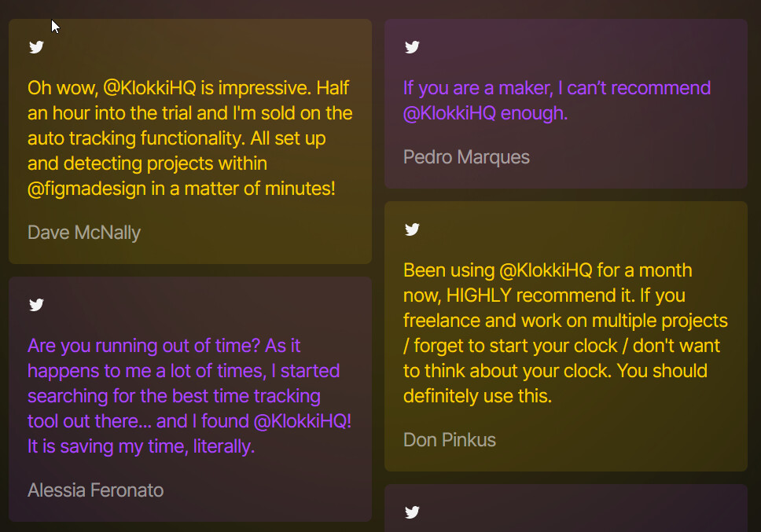Viewport: 761px width, 532px height.
Task: Click Dave McNally author name
Action: pyautogui.click(x=84, y=233)
